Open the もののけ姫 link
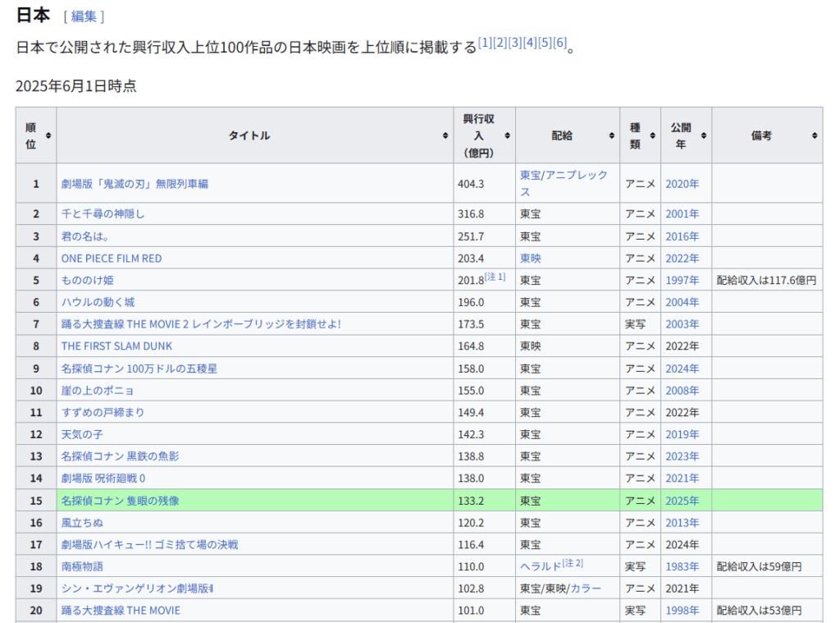This screenshot has height=623, width=840. pos(87,281)
